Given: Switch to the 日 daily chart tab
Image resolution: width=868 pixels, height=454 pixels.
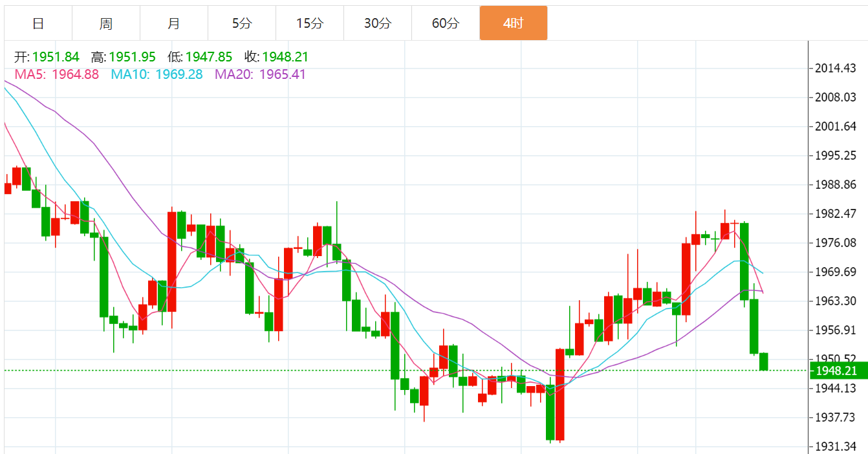Looking at the screenshot, I should (x=38, y=23).
